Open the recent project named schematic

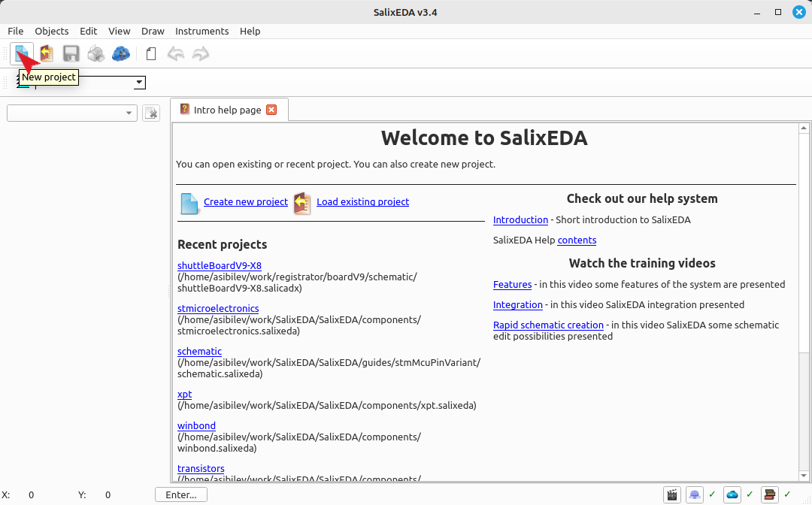click(x=199, y=352)
